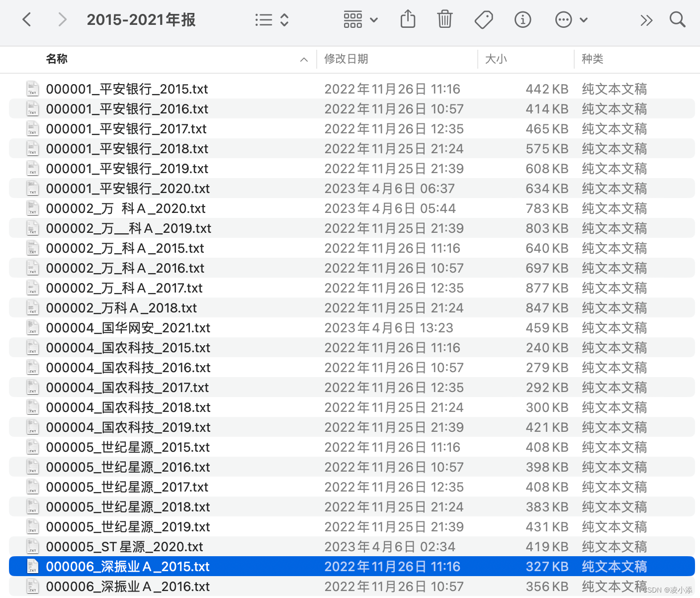Click the Tag icon in toolbar

coord(484,20)
